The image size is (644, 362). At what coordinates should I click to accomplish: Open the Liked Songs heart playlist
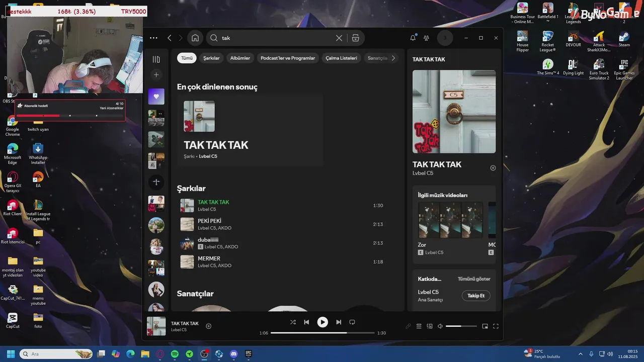point(156,97)
